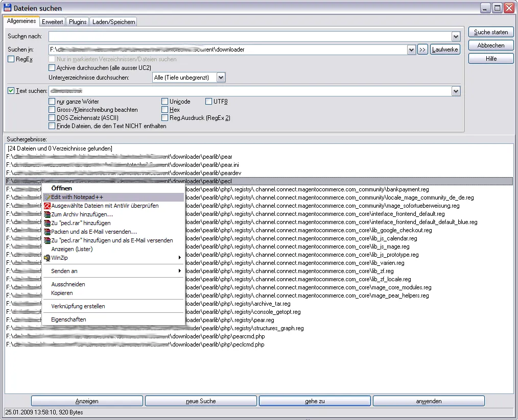The width and height of the screenshot is (518, 420).
Task: Click into the 'Suchen nach' text field
Action: point(249,37)
